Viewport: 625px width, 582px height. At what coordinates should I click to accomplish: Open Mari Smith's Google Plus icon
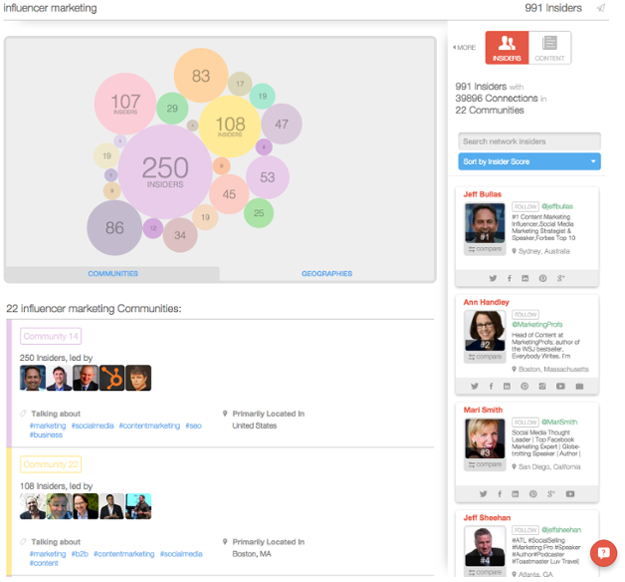[551, 494]
